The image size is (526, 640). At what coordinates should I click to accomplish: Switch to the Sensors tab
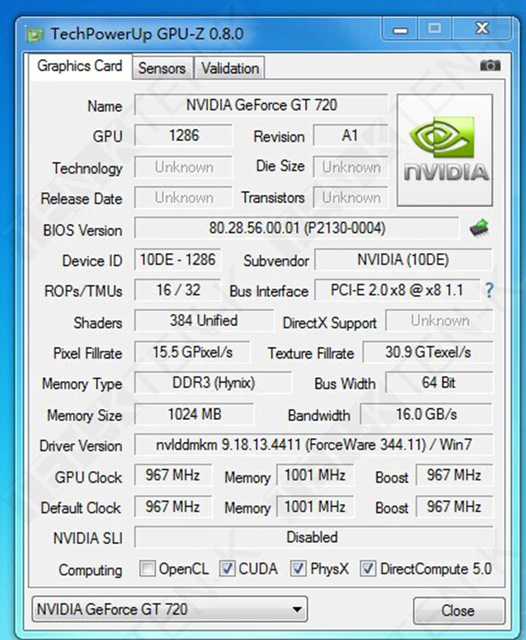(x=162, y=68)
